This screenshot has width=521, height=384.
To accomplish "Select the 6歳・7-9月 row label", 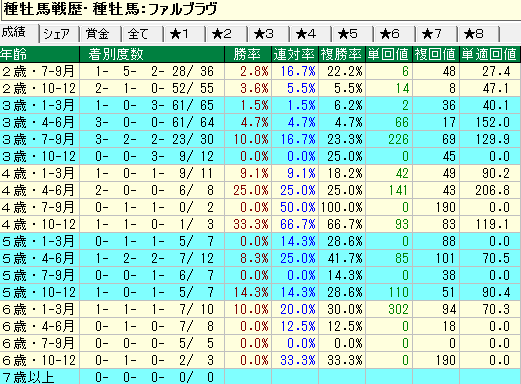I will pyautogui.click(x=39, y=343).
